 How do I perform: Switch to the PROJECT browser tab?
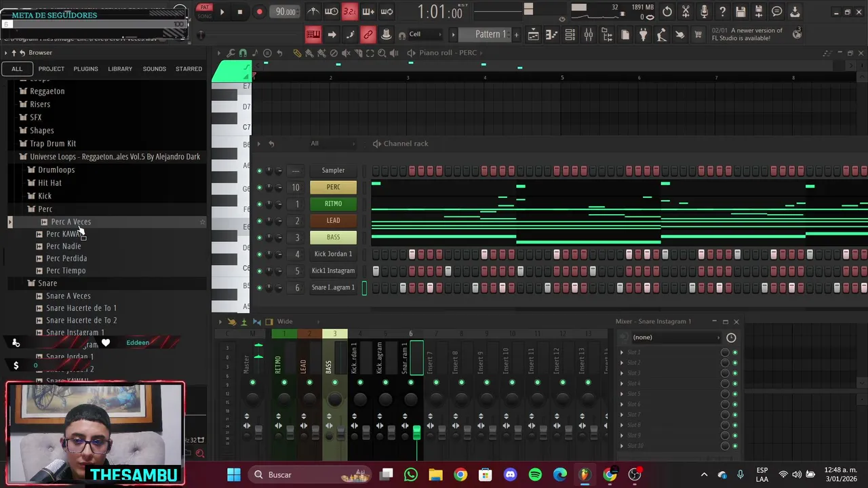click(x=52, y=68)
